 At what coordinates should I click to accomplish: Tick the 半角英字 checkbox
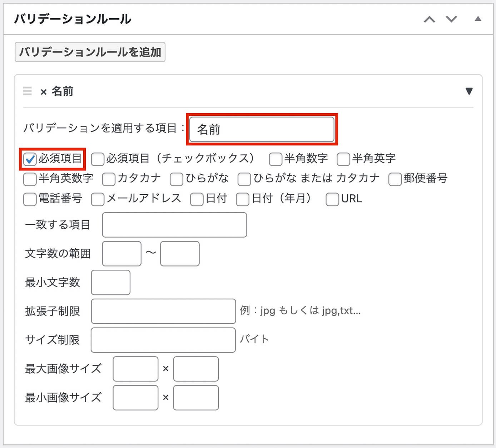tap(343, 159)
